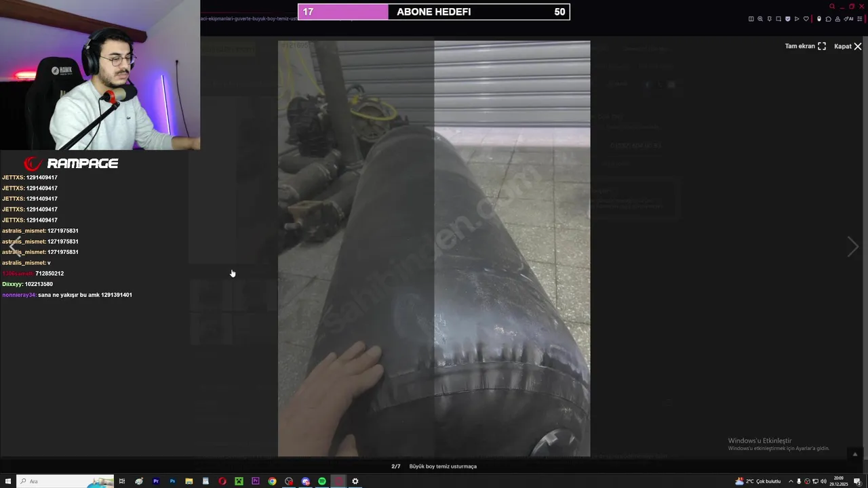Click the caption Büyük boy temiz usturmaça
868x488 pixels.
(x=443, y=466)
